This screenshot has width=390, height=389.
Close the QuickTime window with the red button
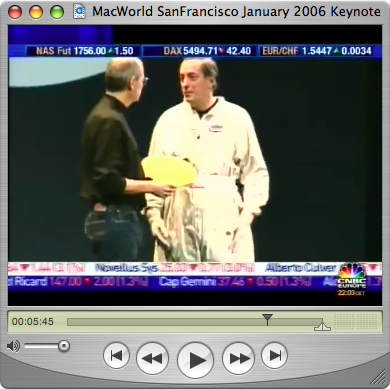15,12
